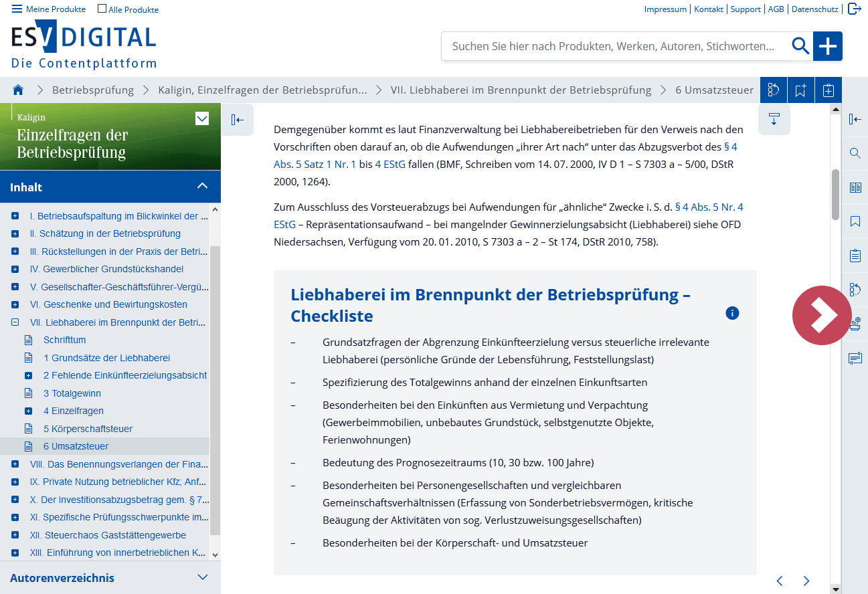Tick the Alle Produkte checkbox
Image resolution: width=868 pixels, height=594 pixels.
coord(102,9)
